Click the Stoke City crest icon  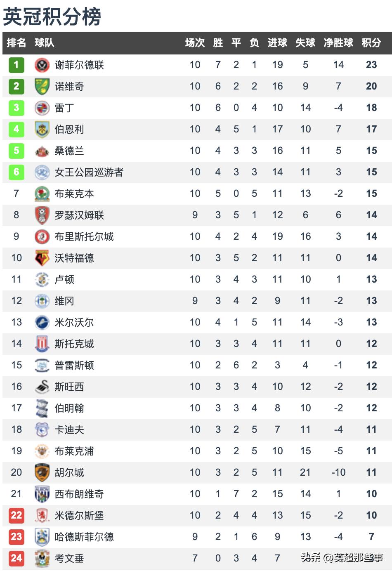coord(42,344)
